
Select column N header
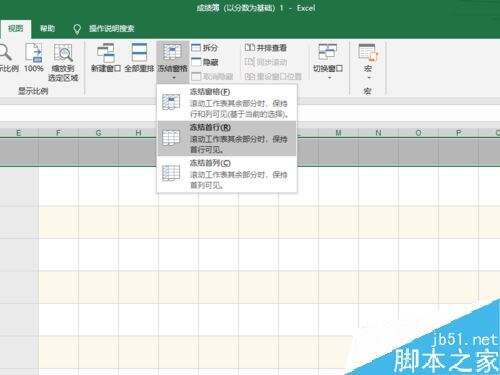coord(378,133)
